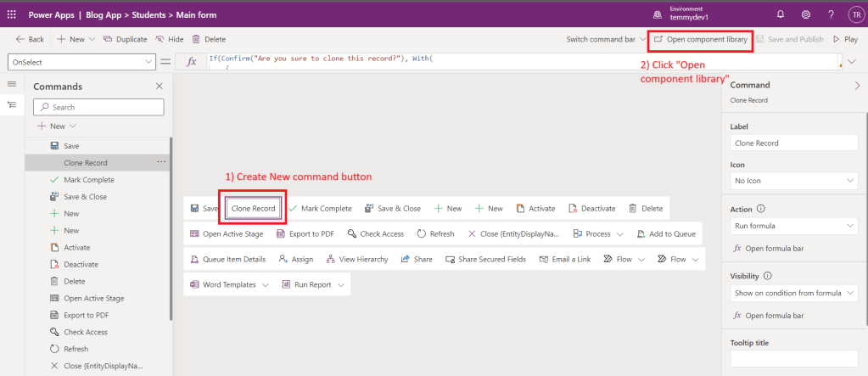This screenshot has width=868, height=376.
Task: Click Delete in the top toolbar
Action: click(209, 39)
